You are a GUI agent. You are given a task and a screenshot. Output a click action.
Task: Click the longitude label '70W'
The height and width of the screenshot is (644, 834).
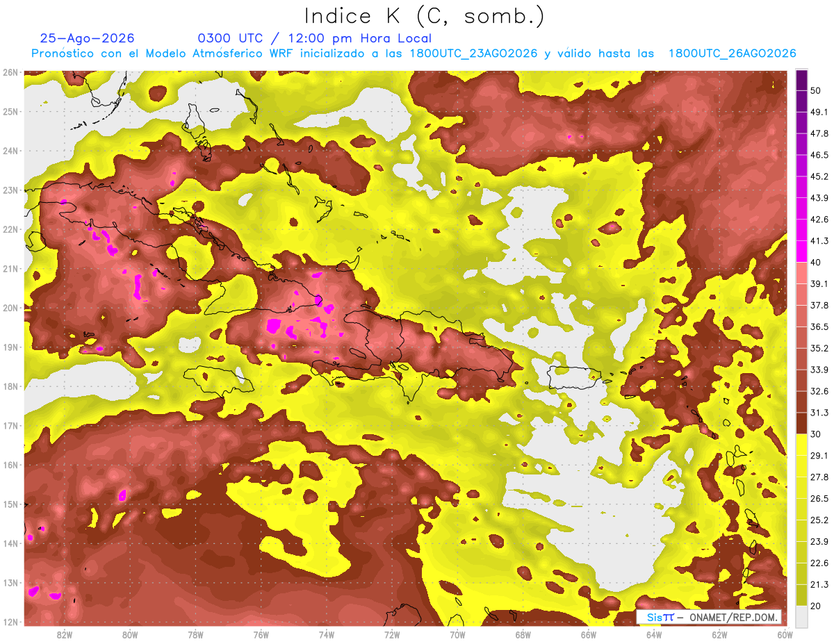point(457,635)
